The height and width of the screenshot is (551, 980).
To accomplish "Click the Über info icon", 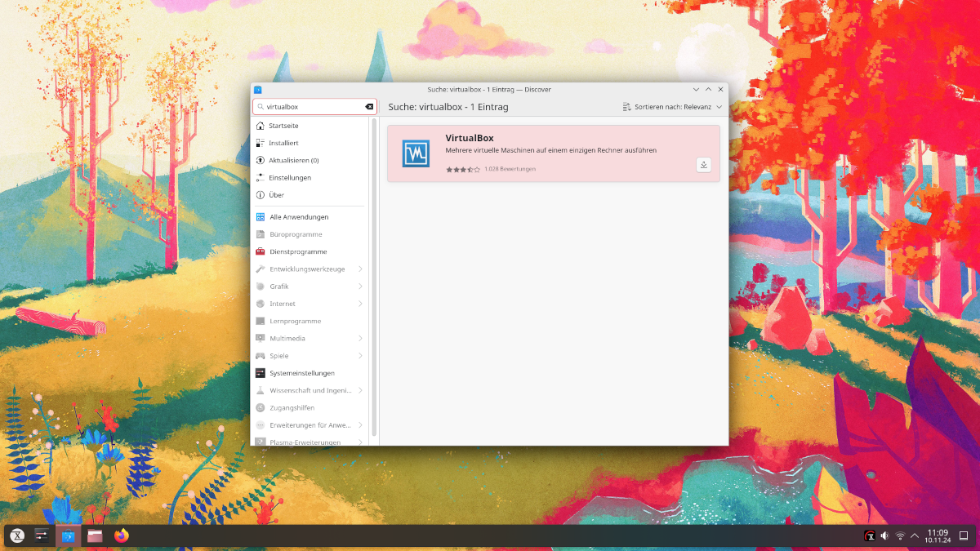I will 261,195.
